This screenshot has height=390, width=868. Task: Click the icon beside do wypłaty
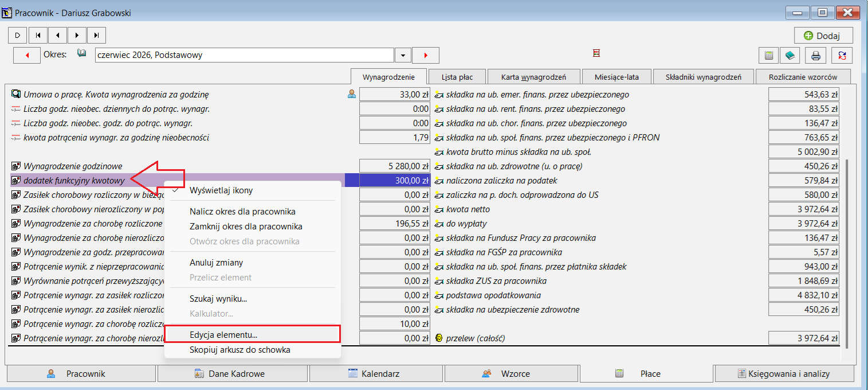440,224
